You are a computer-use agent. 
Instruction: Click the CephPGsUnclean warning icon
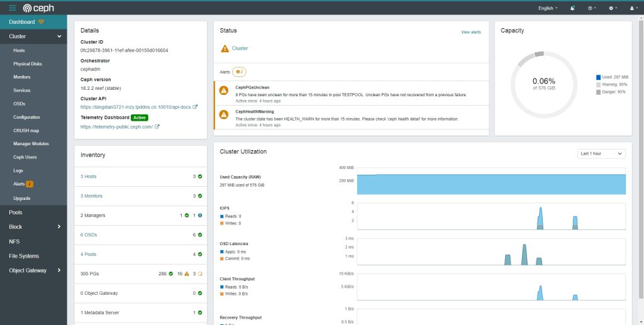click(x=224, y=91)
